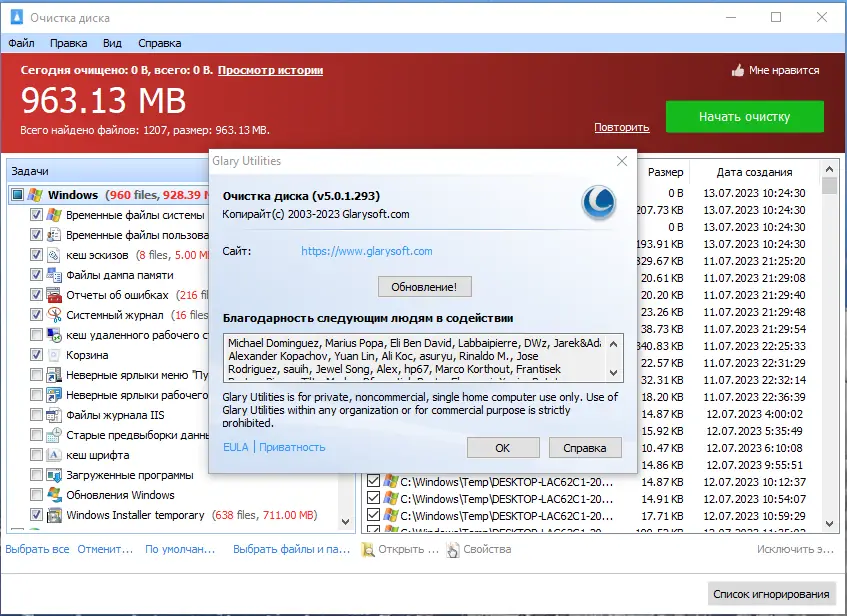
Task: Click 'Начать очистку' green button
Action: point(744,117)
